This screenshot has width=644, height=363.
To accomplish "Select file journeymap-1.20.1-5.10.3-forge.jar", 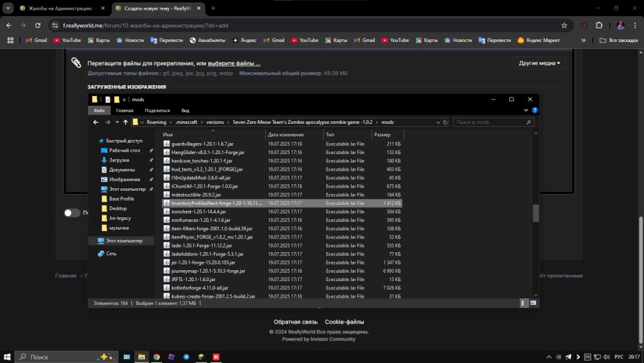I will pyautogui.click(x=208, y=271).
